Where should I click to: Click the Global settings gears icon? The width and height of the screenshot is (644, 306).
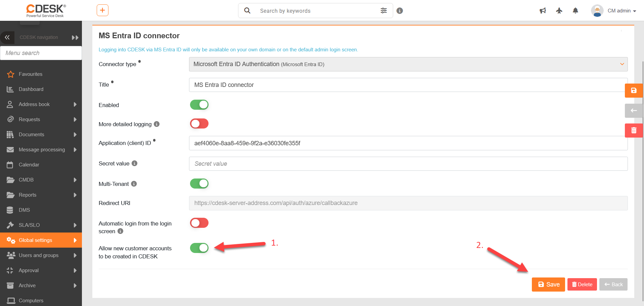click(11, 240)
